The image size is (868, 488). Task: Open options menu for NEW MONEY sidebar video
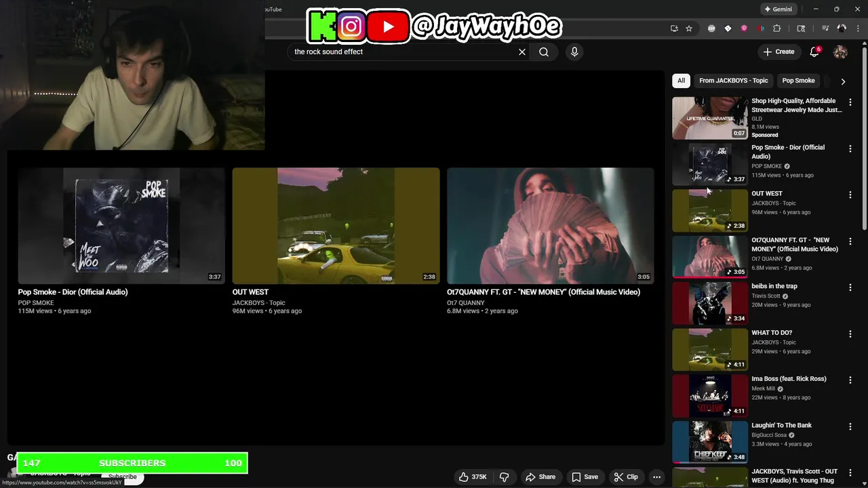point(850,241)
